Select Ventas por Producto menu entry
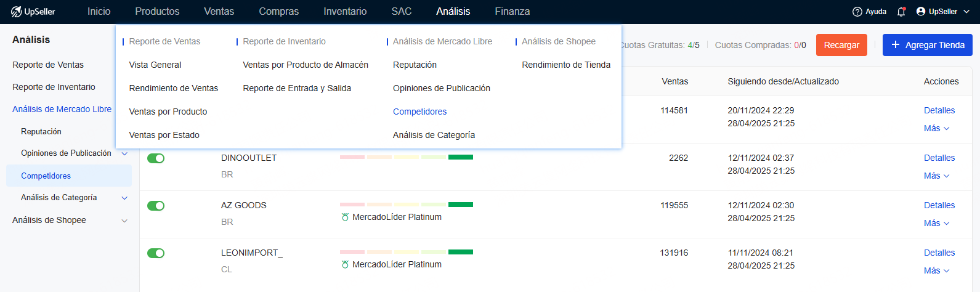This screenshot has width=980, height=292. tap(168, 112)
